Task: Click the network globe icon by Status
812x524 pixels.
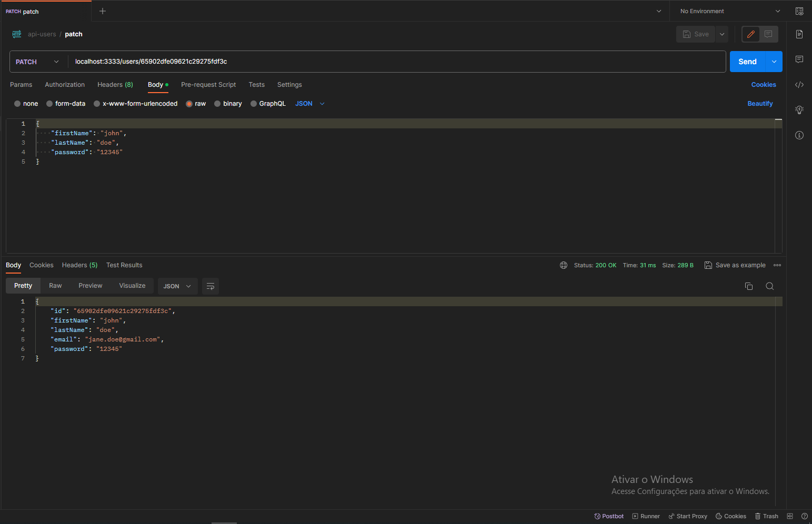Action: click(x=564, y=265)
